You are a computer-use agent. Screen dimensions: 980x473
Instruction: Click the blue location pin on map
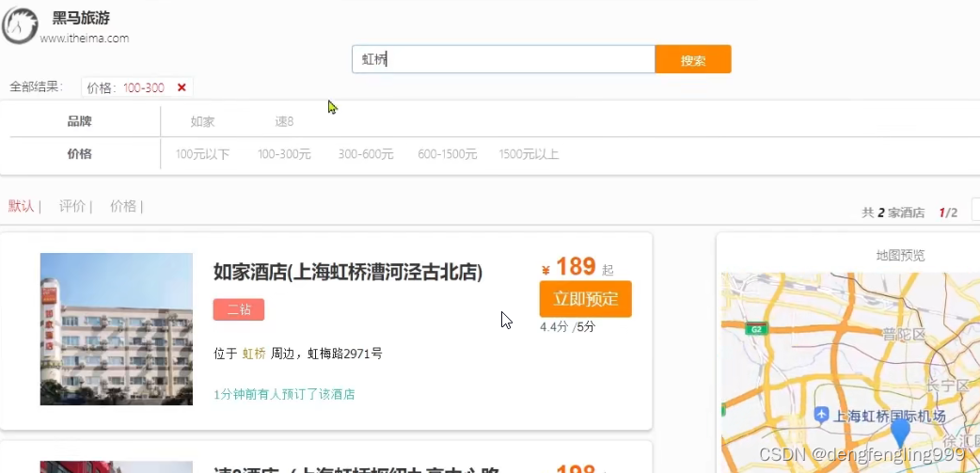[x=900, y=432]
